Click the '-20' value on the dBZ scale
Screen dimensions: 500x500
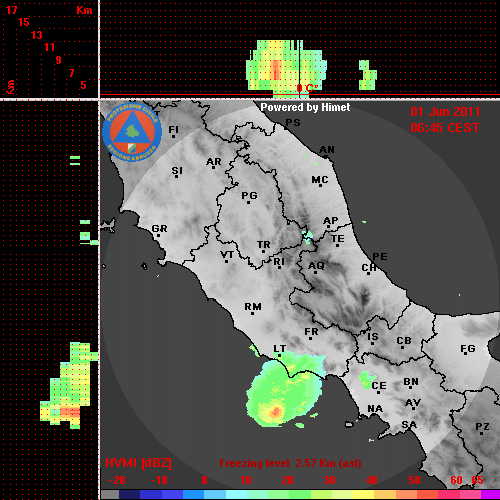coord(117,480)
